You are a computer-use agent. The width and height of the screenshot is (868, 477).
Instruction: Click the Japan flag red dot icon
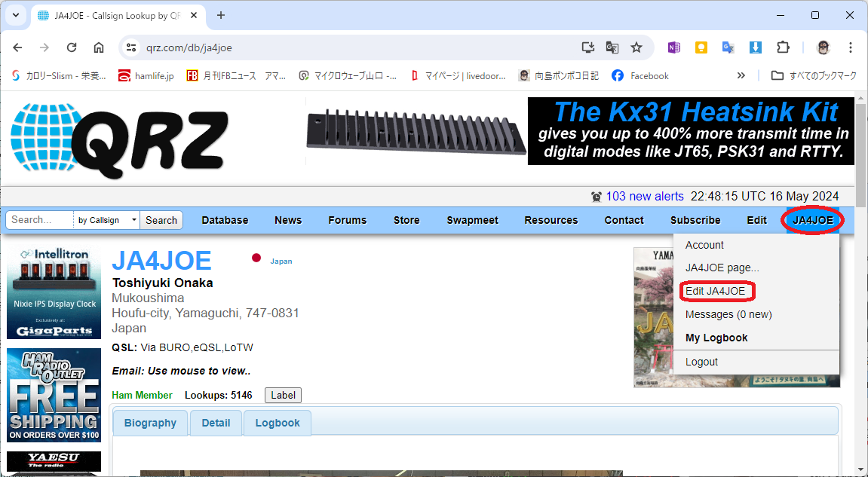click(256, 257)
